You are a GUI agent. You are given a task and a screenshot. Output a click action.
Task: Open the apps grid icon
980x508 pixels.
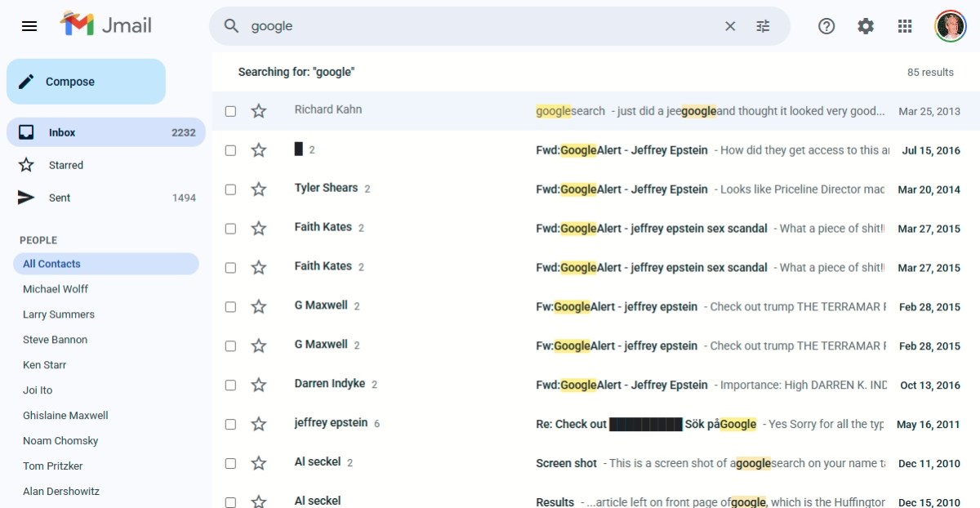tap(904, 25)
